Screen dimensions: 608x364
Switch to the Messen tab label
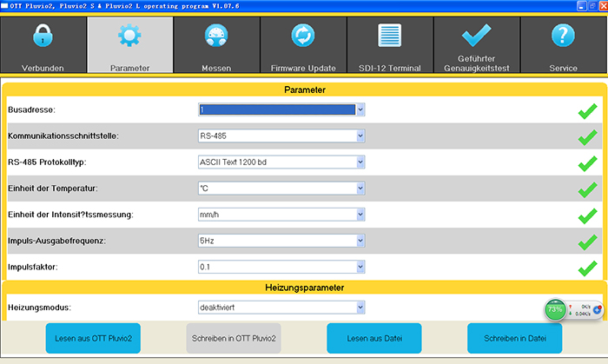[x=216, y=69]
